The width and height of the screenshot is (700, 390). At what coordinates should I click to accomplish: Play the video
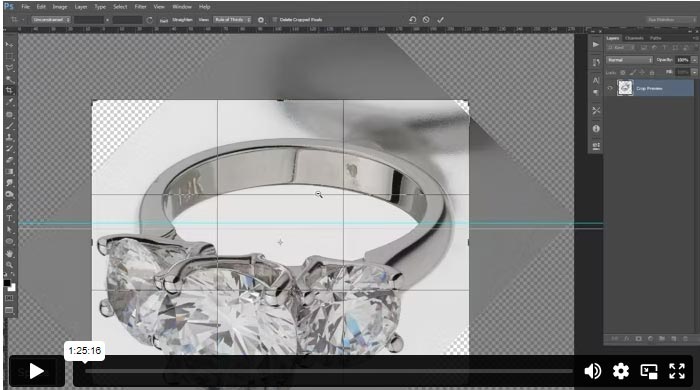pyautogui.click(x=37, y=371)
